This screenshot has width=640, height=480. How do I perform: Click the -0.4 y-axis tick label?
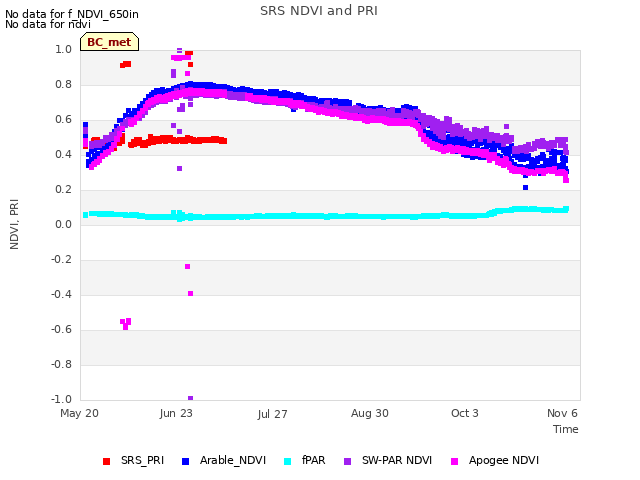coord(62,295)
